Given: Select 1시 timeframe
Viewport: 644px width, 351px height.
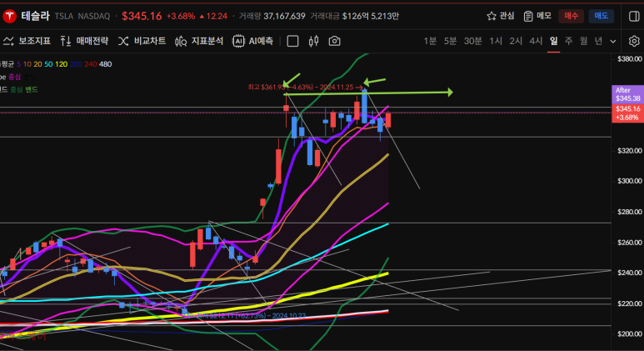Looking at the screenshot, I should point(496,41).
